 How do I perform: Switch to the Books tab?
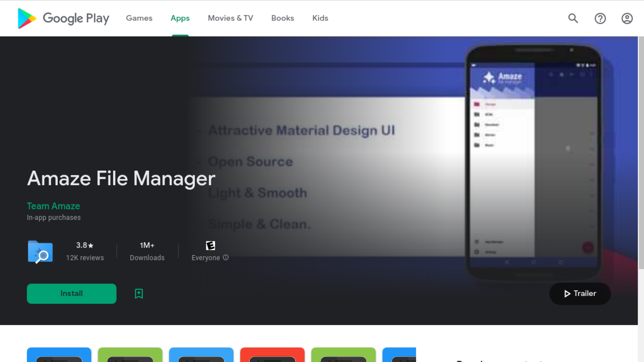click(282, 18)
